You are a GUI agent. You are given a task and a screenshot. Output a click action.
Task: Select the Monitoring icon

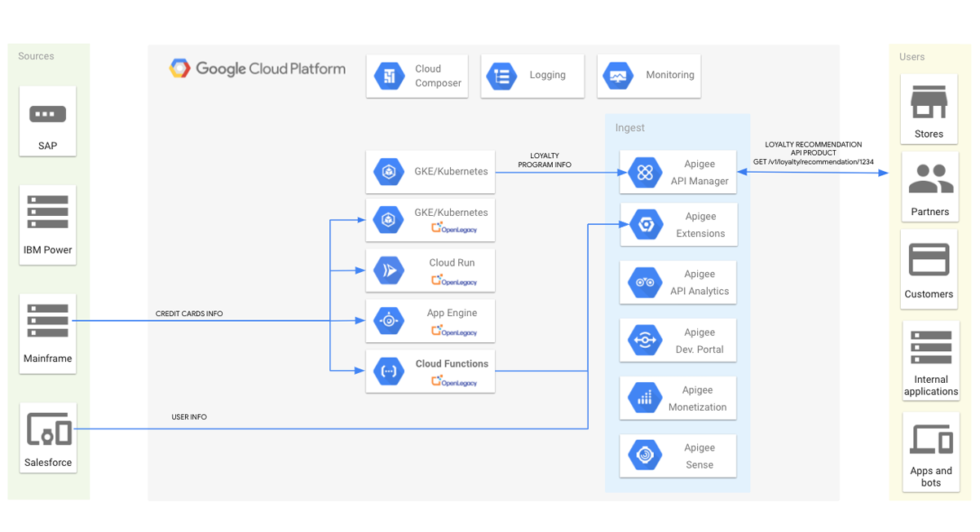click(618, 76)
